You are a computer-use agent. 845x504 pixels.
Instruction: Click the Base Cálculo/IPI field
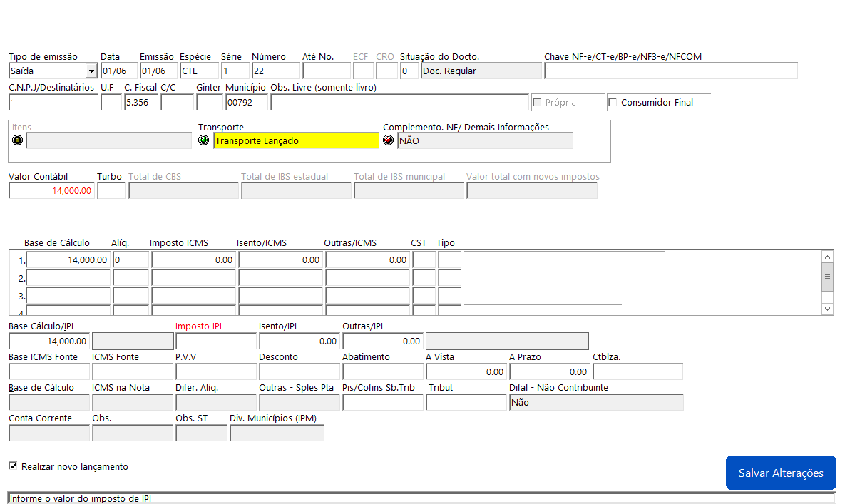pyautogui.click(x=49, y=341)
